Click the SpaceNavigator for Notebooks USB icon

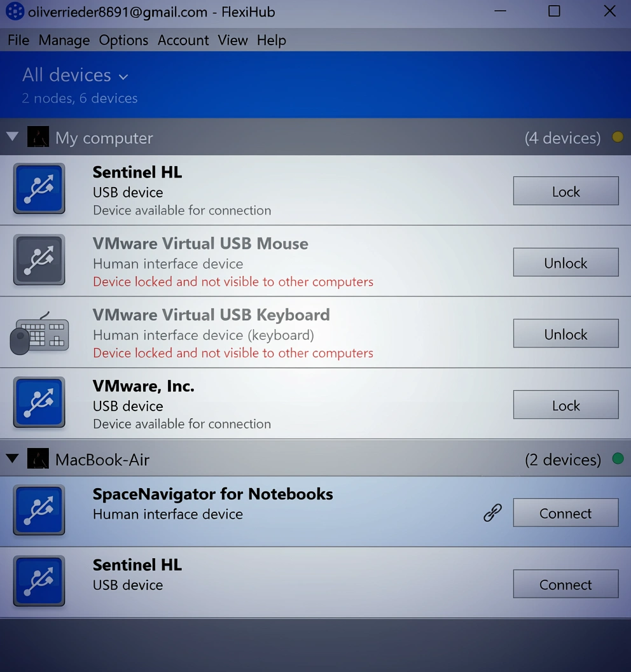pyautogui.click(x=39, y=510)
